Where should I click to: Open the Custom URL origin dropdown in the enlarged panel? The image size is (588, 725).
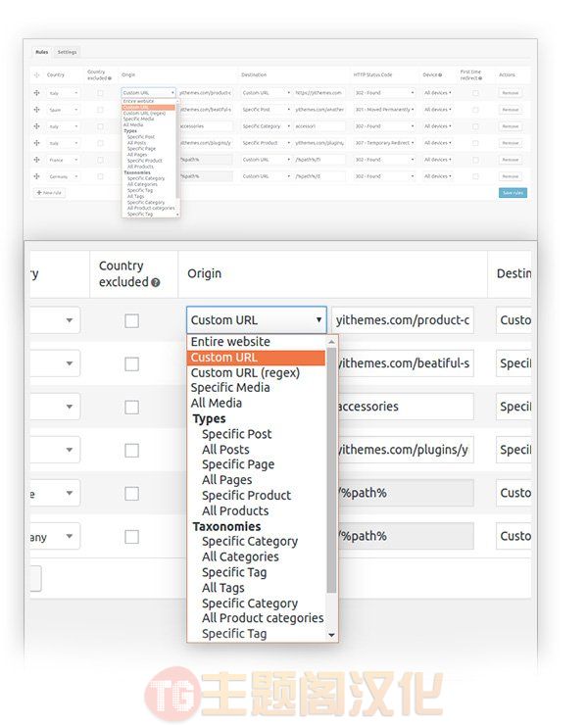257,320
